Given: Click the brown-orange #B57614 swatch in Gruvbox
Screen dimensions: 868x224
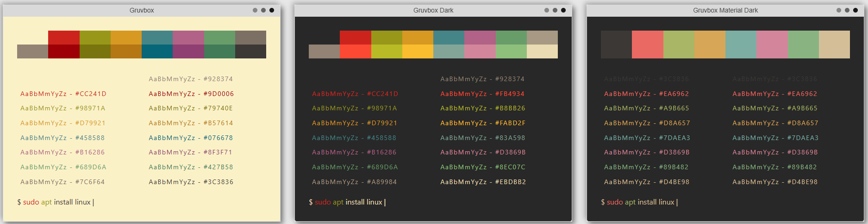Looking at the screenshot, I should click(x=126, y=51).
